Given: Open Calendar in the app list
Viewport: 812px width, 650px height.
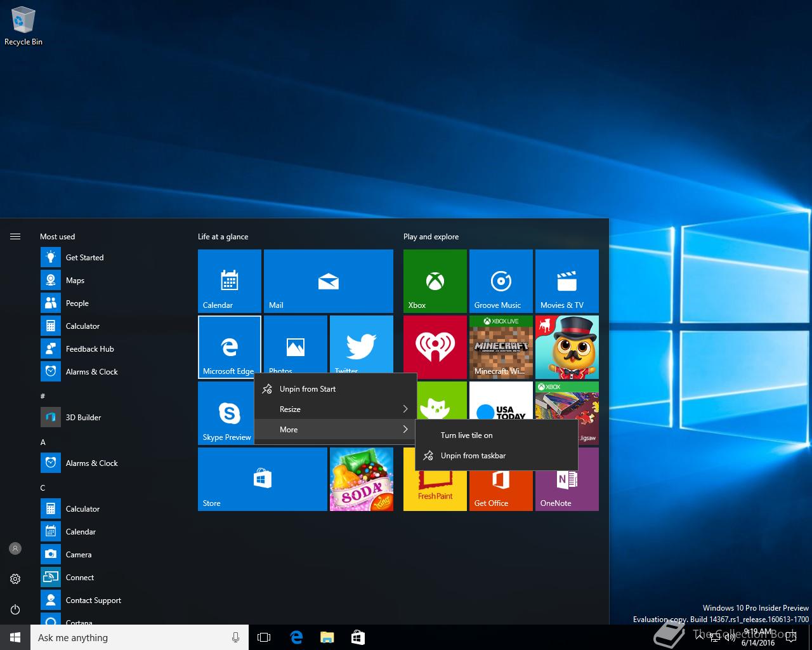Looking at the screenshot, I should coord(114,531).
